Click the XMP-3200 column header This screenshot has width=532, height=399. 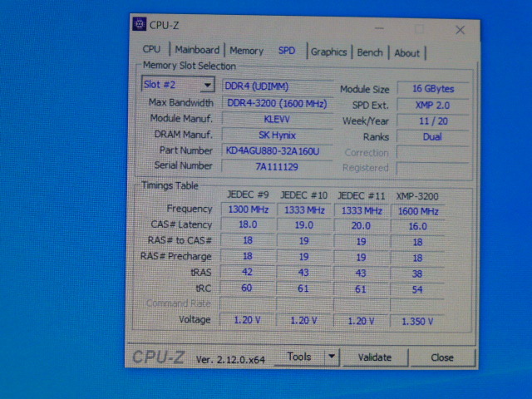coord(417,196)
